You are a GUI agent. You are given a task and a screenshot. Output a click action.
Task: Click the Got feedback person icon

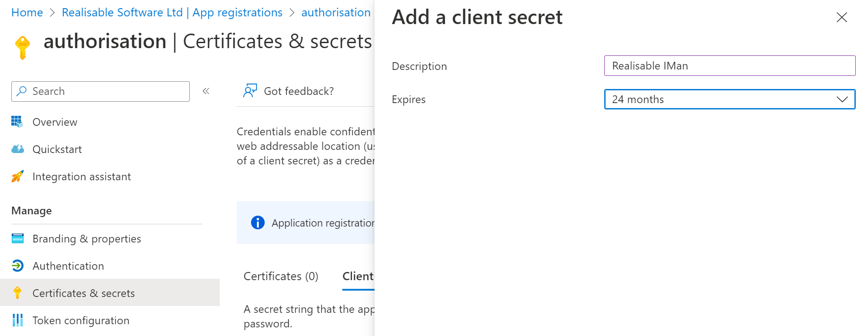tap(250, 91)
